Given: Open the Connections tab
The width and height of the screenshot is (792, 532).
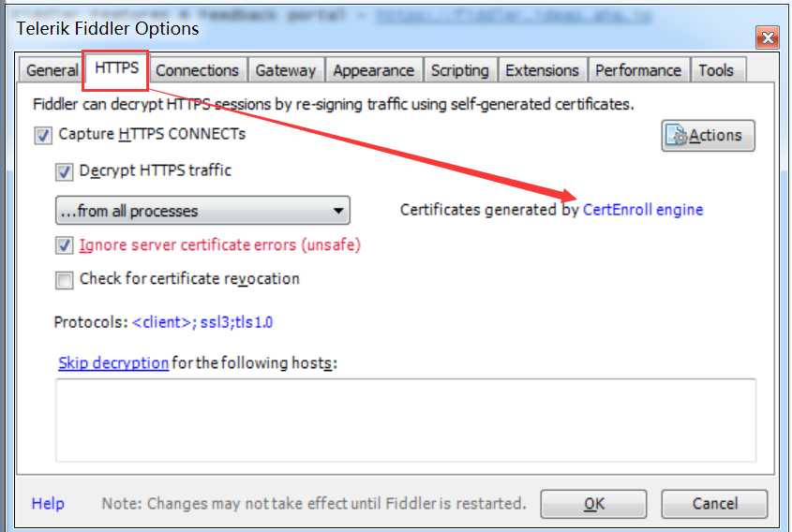Looking at the screenshot, I should point(197,70).
